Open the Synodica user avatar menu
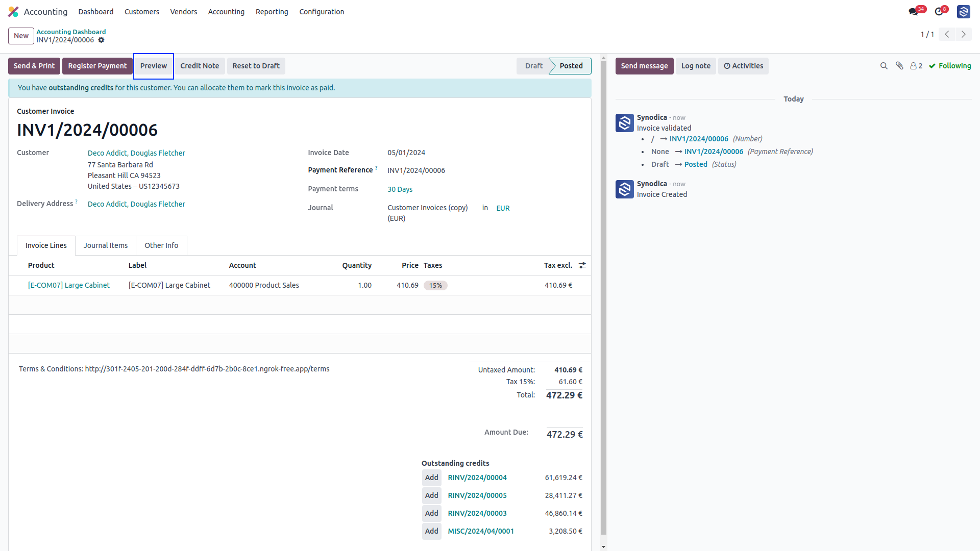This screenshot has height=551, width=980. point(964,12)
